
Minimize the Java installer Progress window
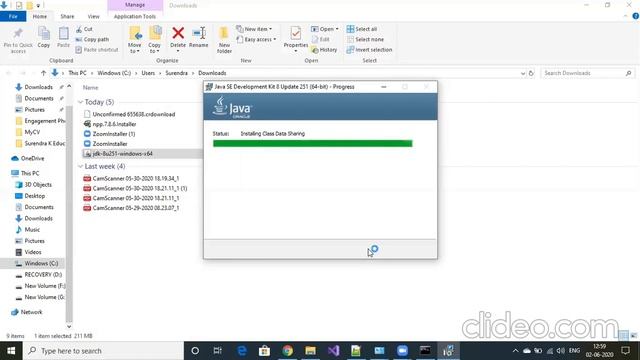[x=384, y=87]
